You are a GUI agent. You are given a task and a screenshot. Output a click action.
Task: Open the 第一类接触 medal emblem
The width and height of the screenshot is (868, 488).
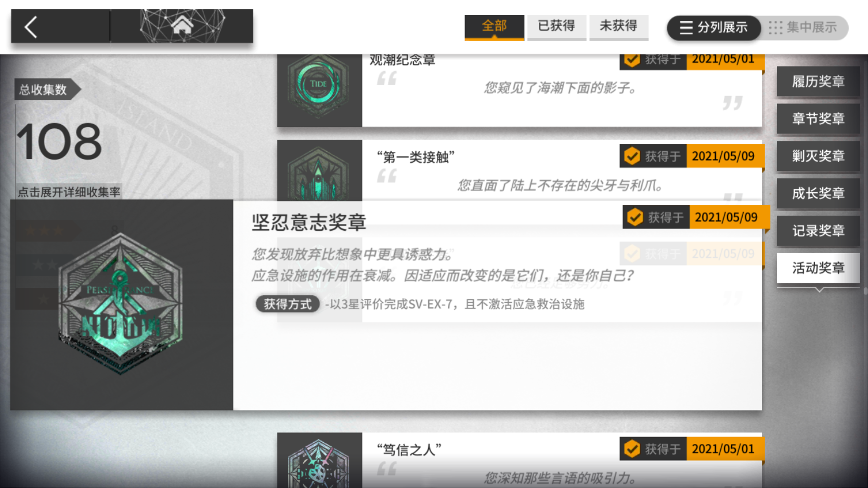tap(319, 173)
